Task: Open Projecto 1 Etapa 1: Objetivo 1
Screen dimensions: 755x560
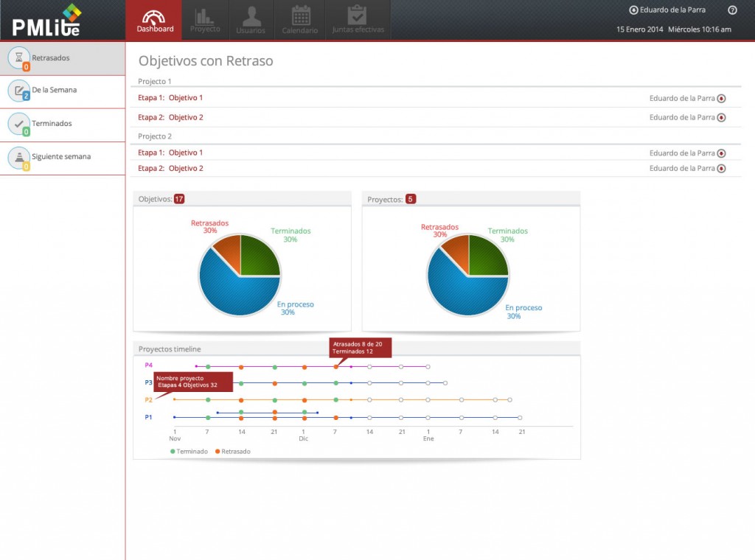Action: point(170,98)
